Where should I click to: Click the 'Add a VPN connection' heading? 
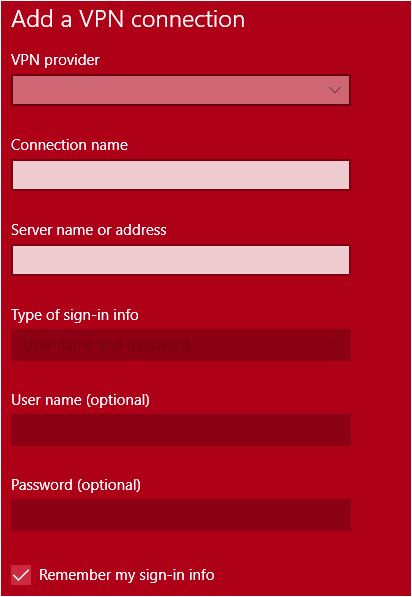point(128,19)
